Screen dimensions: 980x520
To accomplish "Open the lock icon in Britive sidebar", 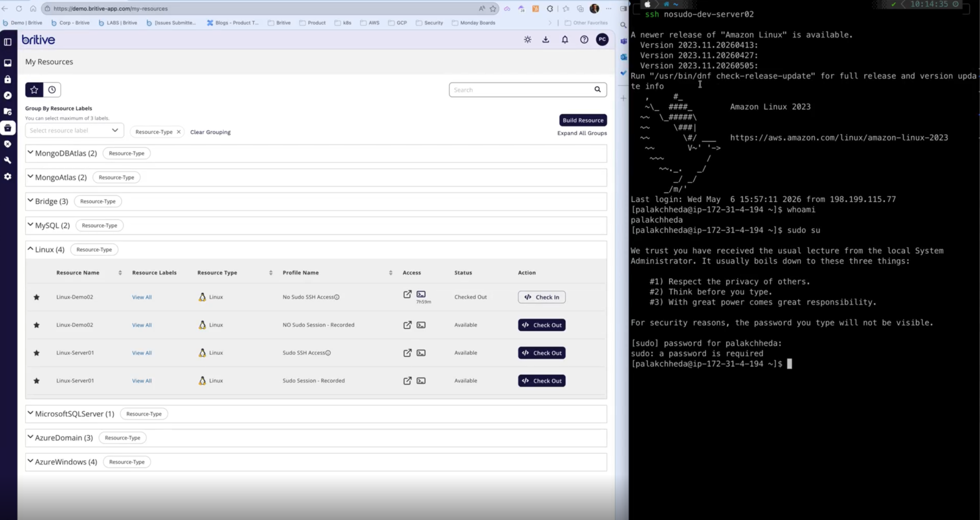I will pos(8,79).
